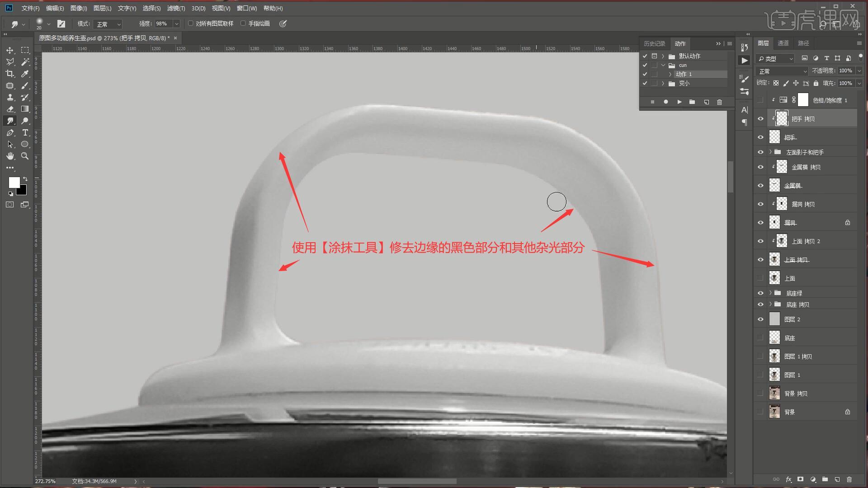
Task: Delete layer using trash icon
Action: [x=849, y=479]
